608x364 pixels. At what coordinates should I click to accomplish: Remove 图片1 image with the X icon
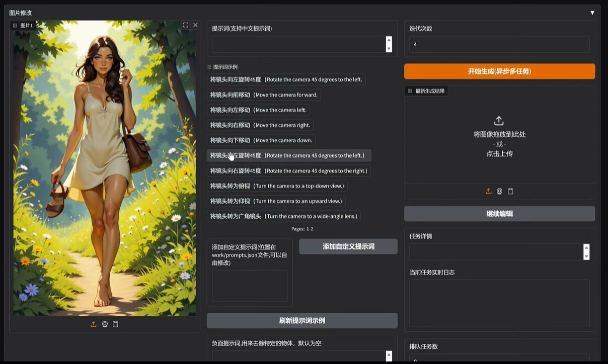click(x=195, y=25)
